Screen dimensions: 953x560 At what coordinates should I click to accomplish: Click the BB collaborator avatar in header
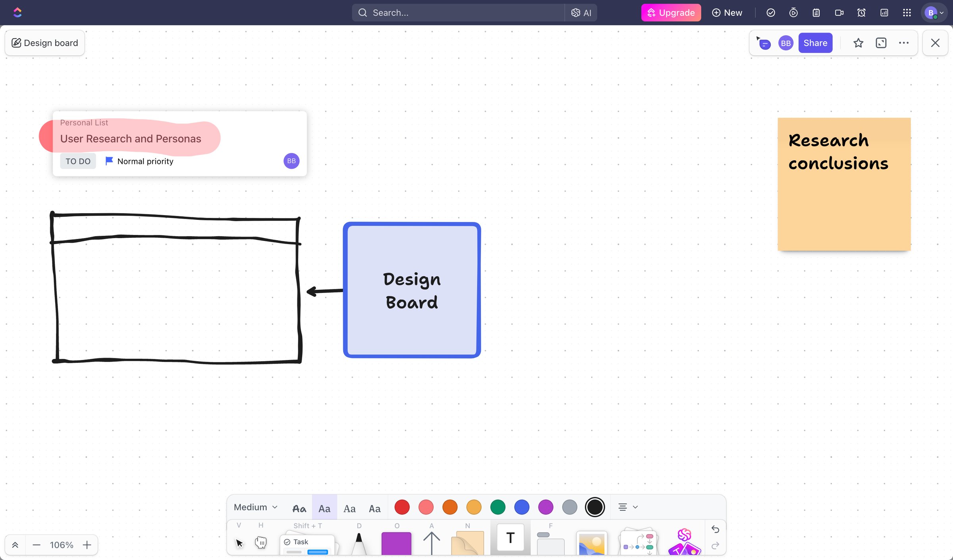tap(785, 43)
